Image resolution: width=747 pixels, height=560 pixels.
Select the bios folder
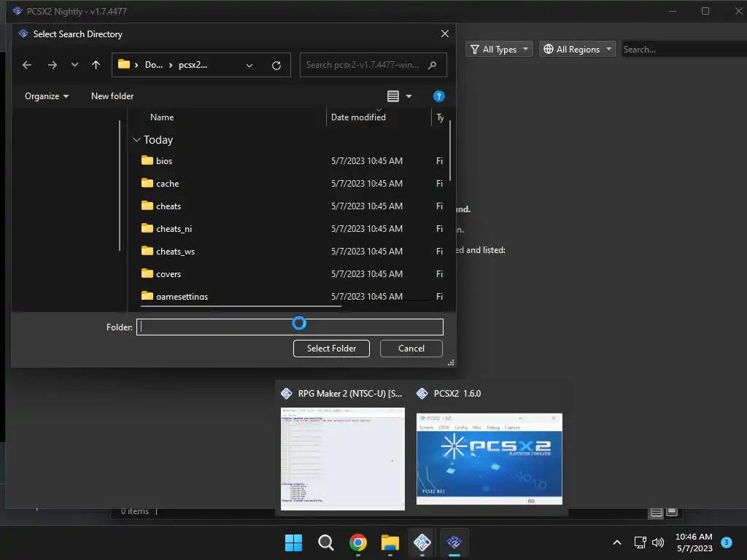[x=157, y=161]
